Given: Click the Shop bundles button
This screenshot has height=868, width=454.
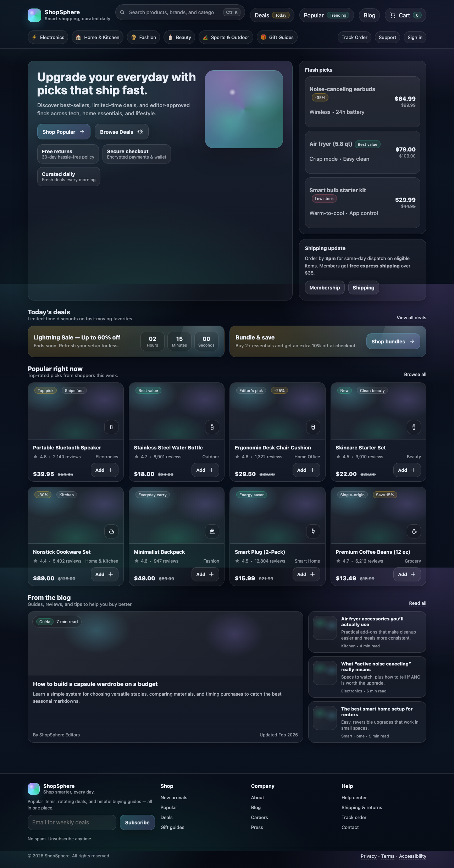Looking at the screenshot, I should point(393,341).
